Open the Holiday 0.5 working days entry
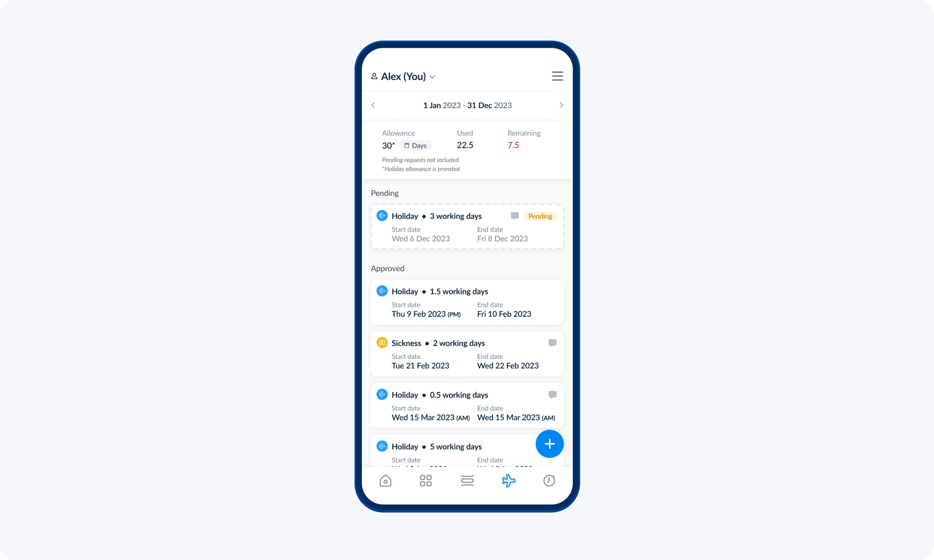This screenshot has height=560, width=934. [467, 405]
